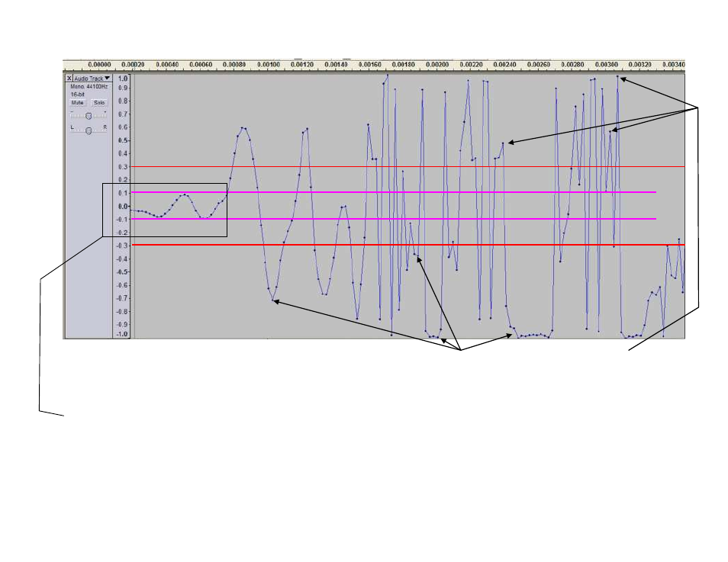Click the 0.9 mark on vertical scale
This screenshot has height=562, width=728.
click(123, 88)
